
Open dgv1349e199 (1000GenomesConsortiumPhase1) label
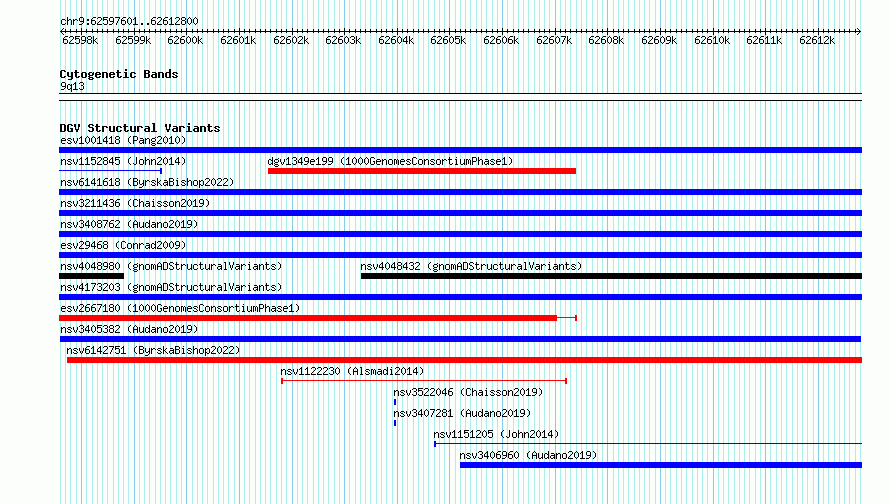390,161
